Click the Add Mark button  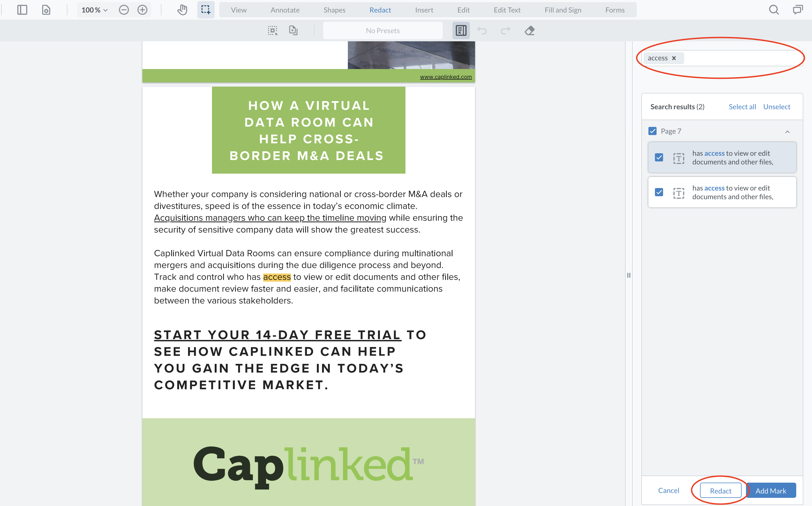(x=771, y=490)
